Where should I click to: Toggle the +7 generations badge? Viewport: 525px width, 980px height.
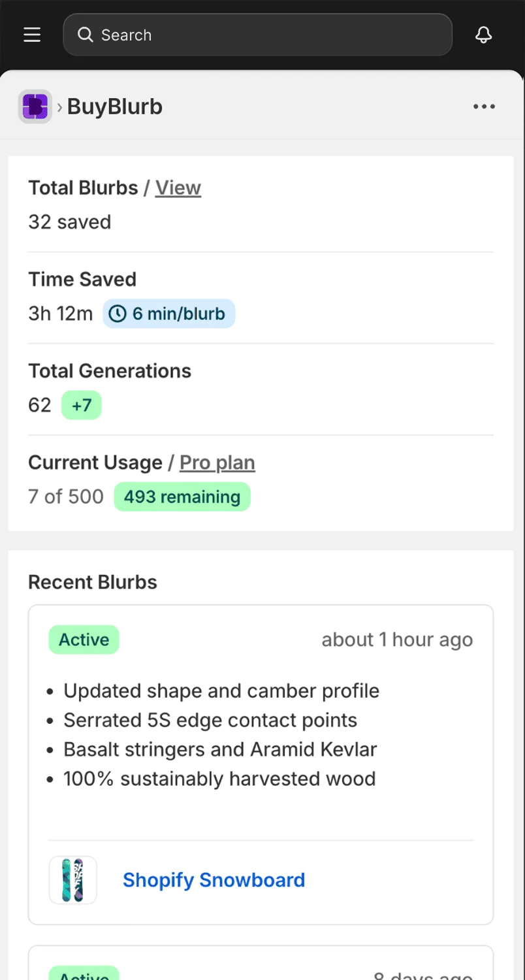point(81,405)
